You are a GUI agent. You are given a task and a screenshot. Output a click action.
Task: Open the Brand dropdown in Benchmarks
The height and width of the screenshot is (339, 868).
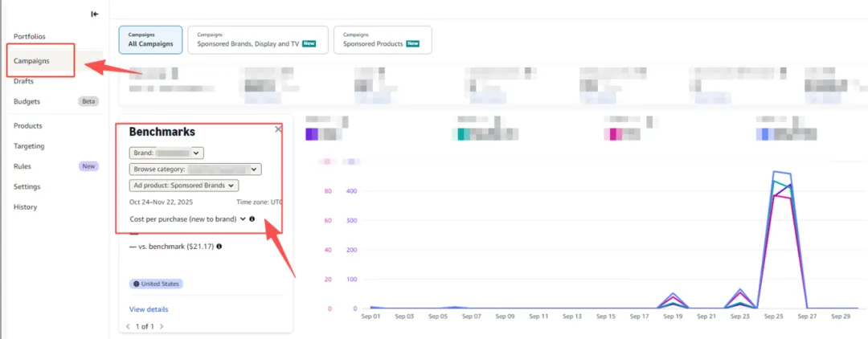pyautogui.click(x=166, y=153)
